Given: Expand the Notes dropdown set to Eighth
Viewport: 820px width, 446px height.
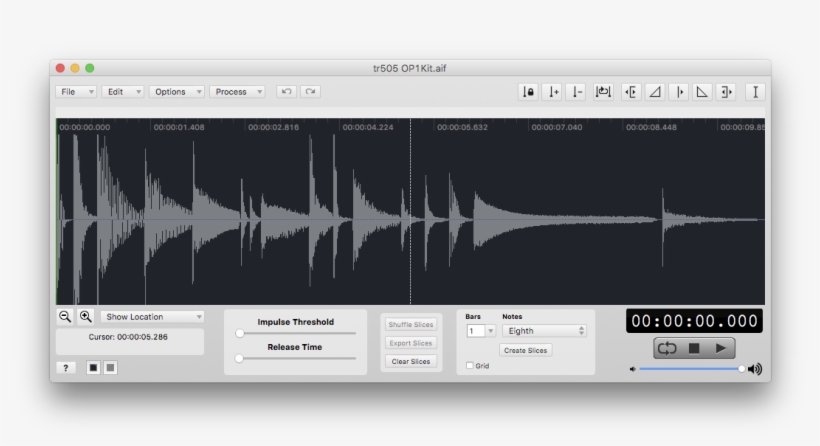Looking at the screenshot, I should click(543, 331).
